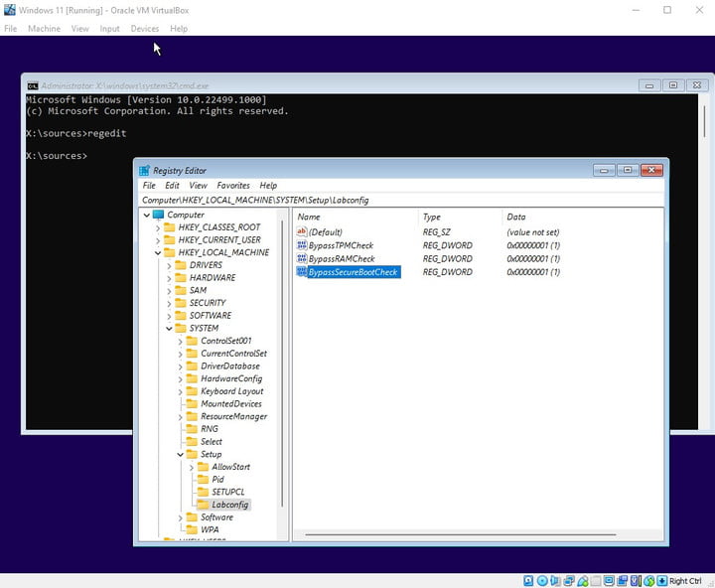This screenshot has height=588, width=715.
Task: Click the Computer node monitor icon
Action: click(x=158, y=215)
